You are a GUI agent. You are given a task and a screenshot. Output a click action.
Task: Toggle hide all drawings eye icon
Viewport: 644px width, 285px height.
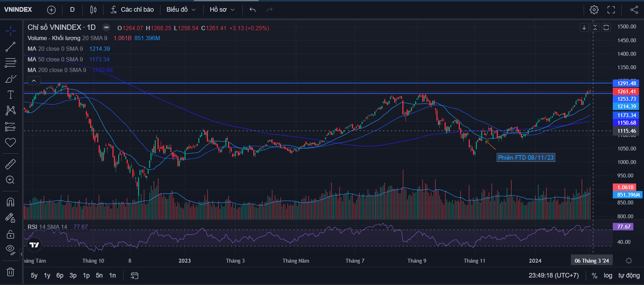coord(11,250)
